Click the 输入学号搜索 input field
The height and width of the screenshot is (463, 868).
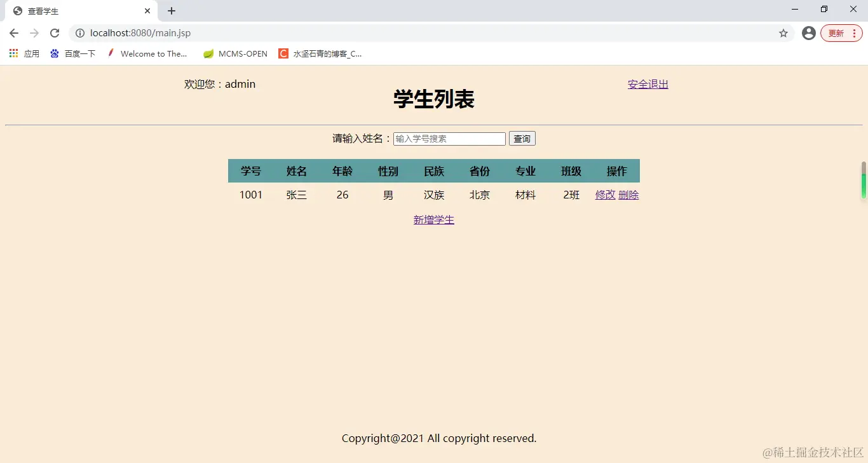click(x=449, y=138)
